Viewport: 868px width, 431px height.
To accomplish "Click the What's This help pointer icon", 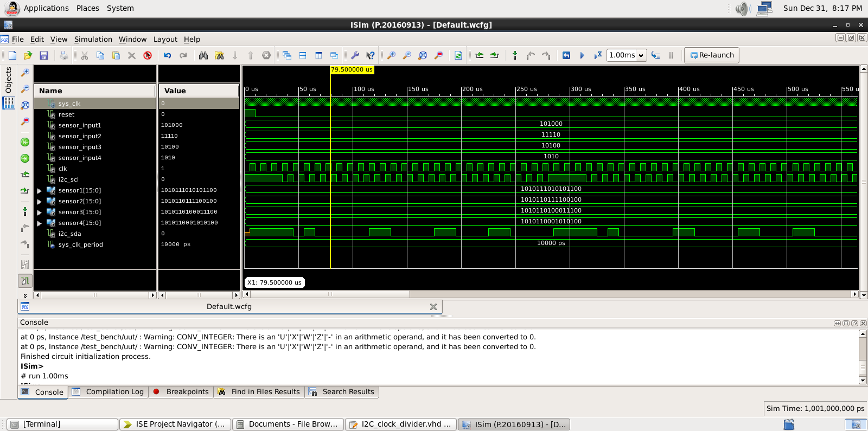I will (371, 55).
